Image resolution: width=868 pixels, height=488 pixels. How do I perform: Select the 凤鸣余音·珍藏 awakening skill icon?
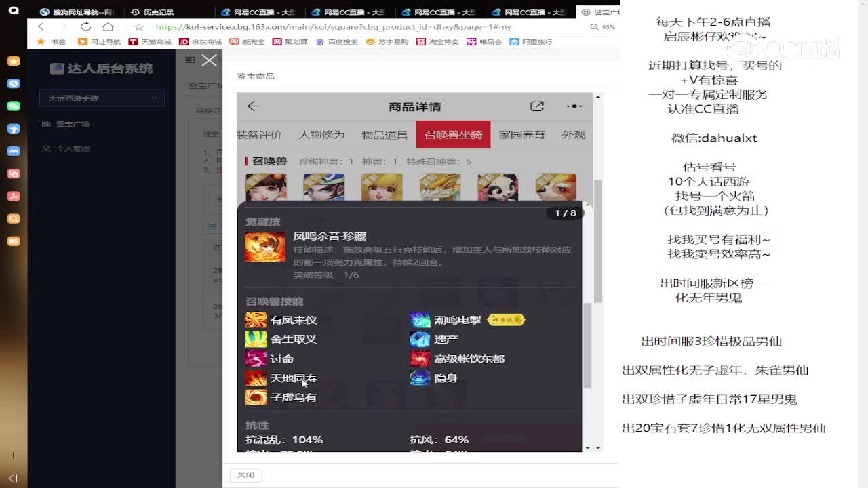[265, 247]
